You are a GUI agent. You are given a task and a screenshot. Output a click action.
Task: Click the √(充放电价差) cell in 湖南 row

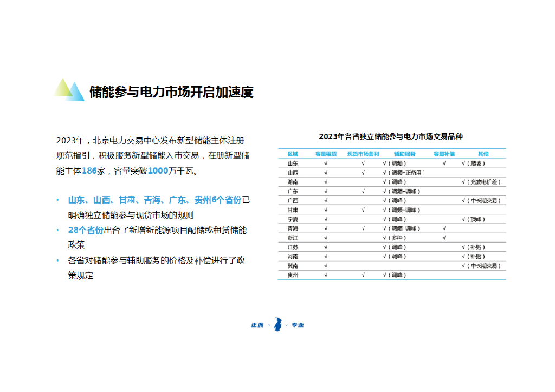[481, 182]
